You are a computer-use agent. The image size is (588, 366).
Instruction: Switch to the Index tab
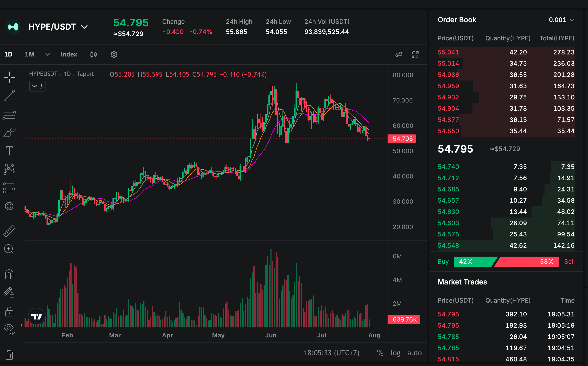point(69,54)
